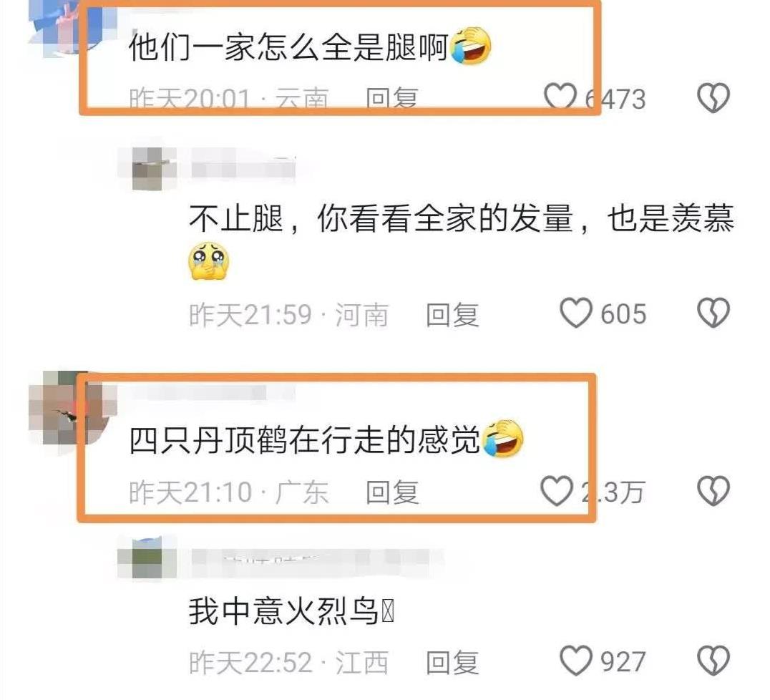
Task: Reply to the Henan comment at 21:59
Action: pyautogui.click(x=452, y=314)
